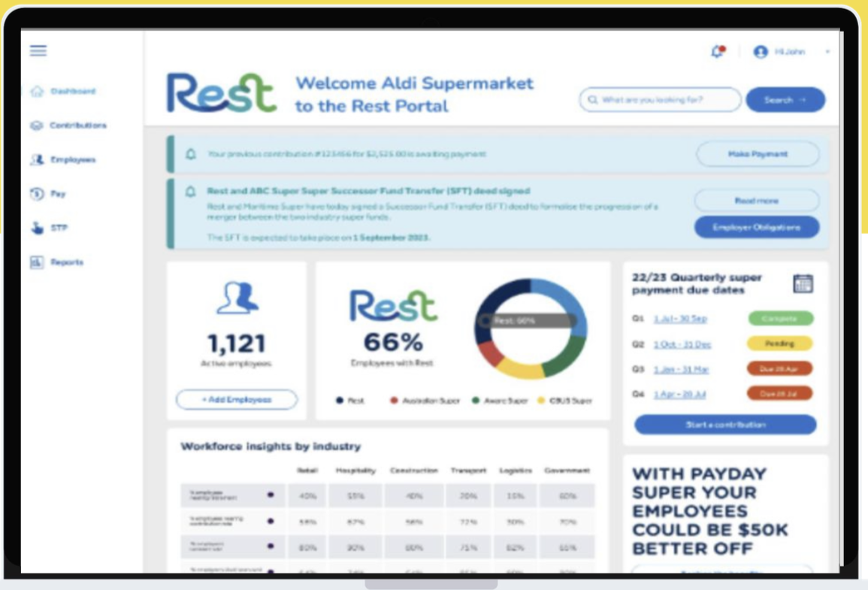Image resolution: width=868 pixels, height=590 pixels.
Task: Open the Q1 1 Jul - 30 Sep link
Action: coord(680,319)
